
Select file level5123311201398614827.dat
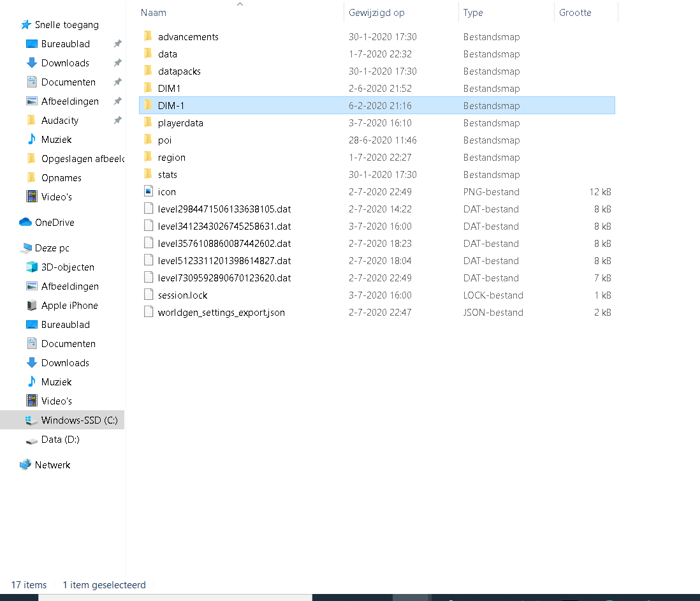tap(224, 260)
